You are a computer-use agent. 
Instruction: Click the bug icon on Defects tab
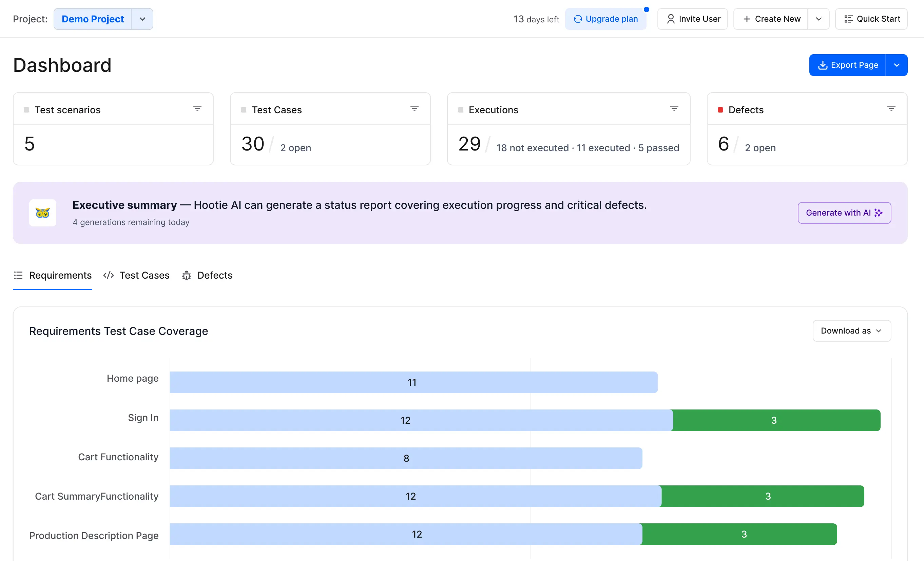tap(186, 276)
